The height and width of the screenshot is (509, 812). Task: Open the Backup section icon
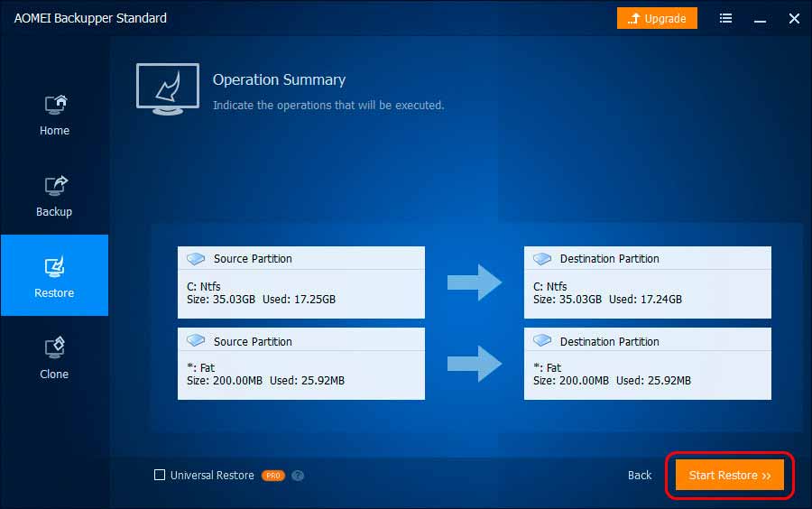coord(54,187)
